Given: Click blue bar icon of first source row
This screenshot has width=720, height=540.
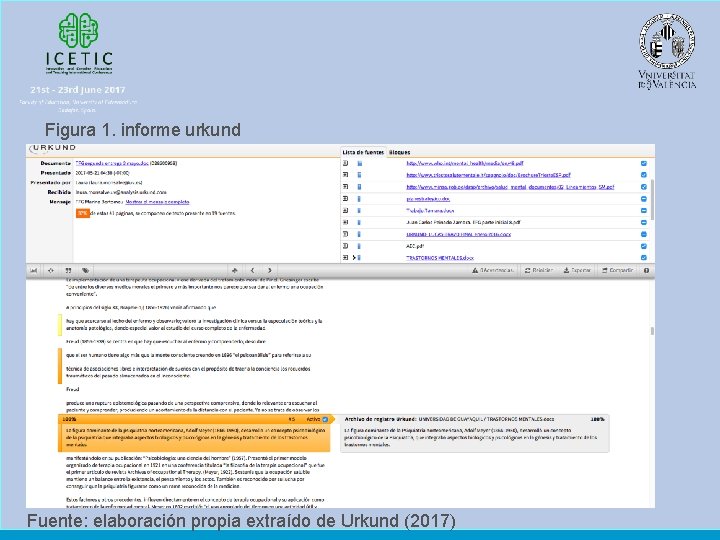Looking at the screenshot, I should (360, 163).
